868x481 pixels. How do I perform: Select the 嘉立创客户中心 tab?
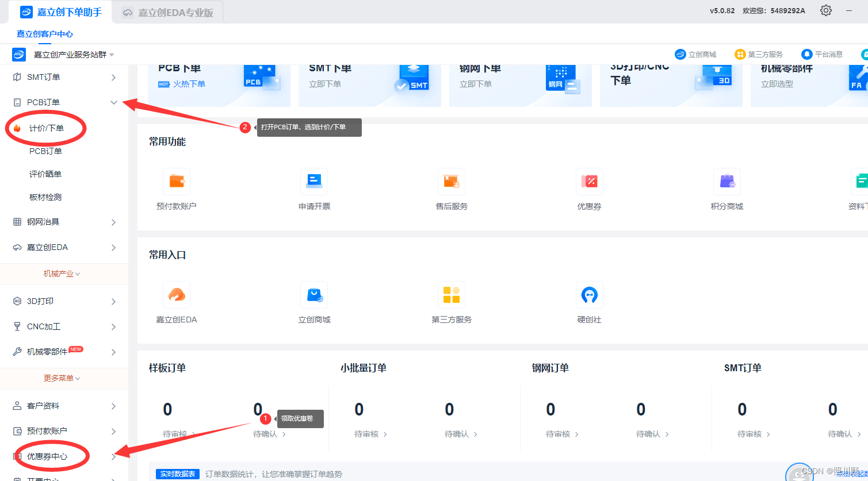click(x=45, y=34)
